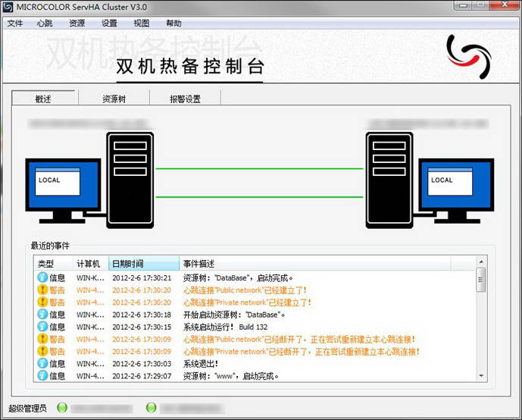
Task: Sort events by 日期时间 column header
Action: point(144,264)
